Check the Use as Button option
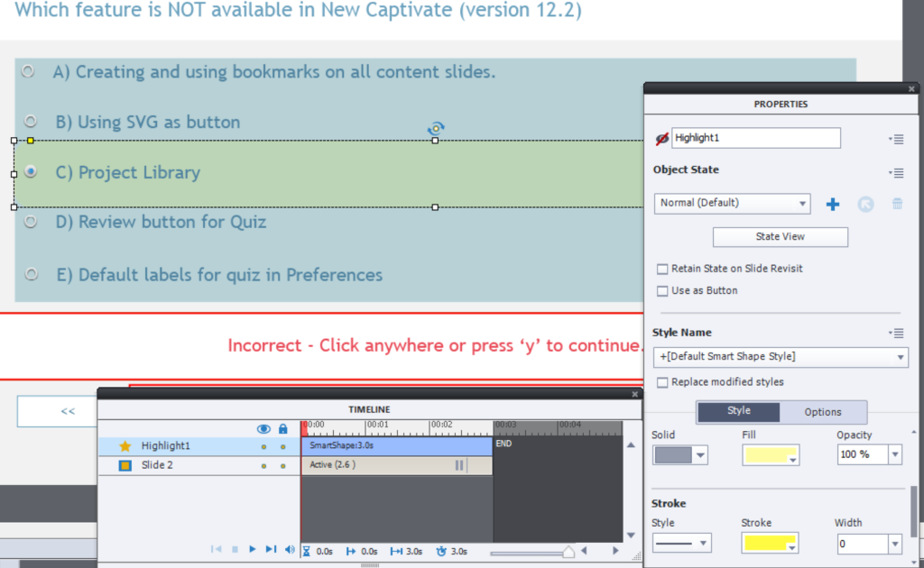The height and width of the screenshot is (568, 924). (663, 291)
